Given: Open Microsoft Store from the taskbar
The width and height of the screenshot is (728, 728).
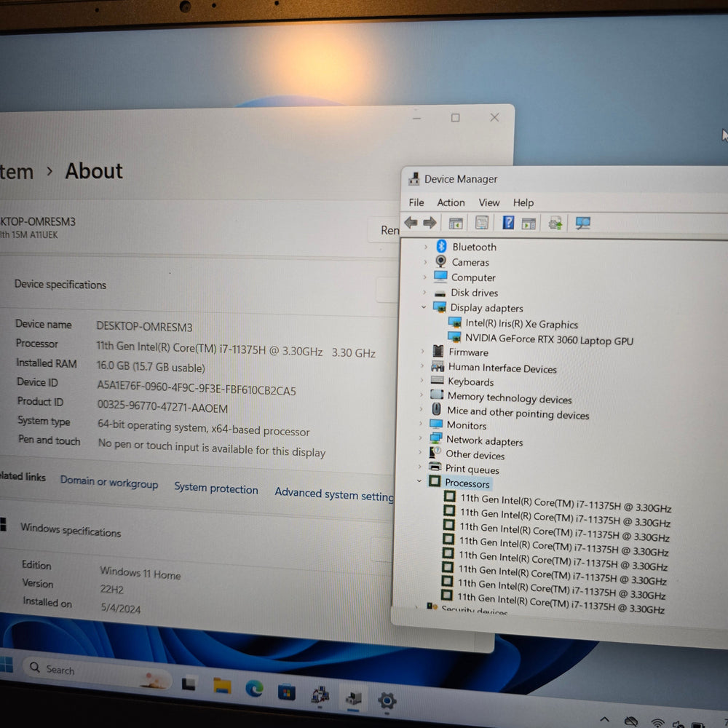Looking at the screenshot, I should pos(286,692).
